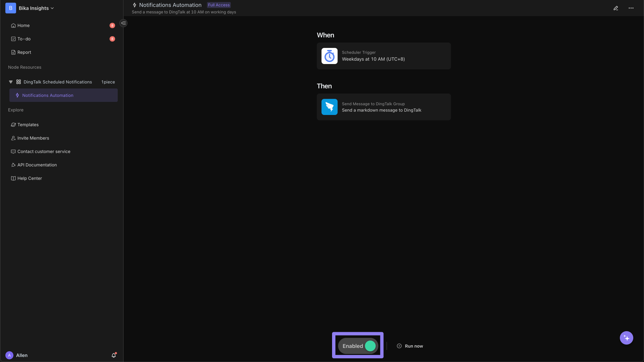Viewport: 644px width, 362px height.
Task: Select the Report sidebar navigation item
Action: click(24, 53)
